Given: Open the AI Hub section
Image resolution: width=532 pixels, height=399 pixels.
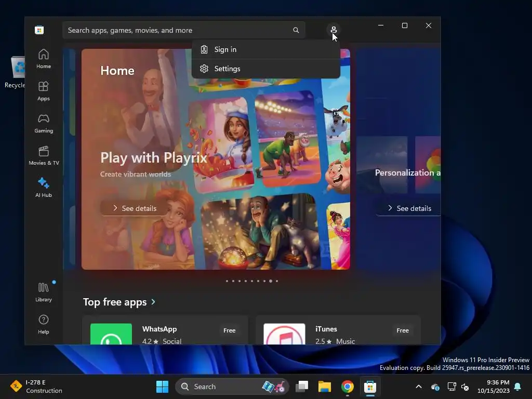Looking at the screenshot, I should click(x=44, y=188).
